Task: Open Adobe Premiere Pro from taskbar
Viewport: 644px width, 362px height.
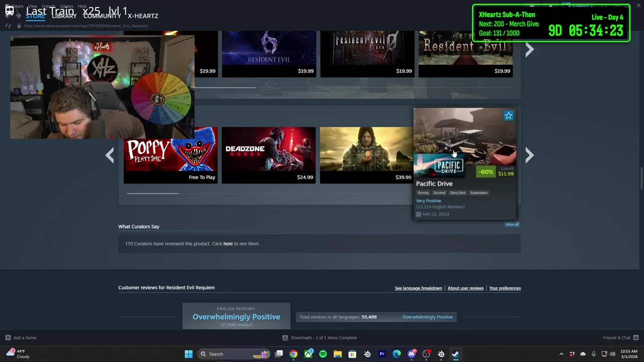Action: (382, 354)
